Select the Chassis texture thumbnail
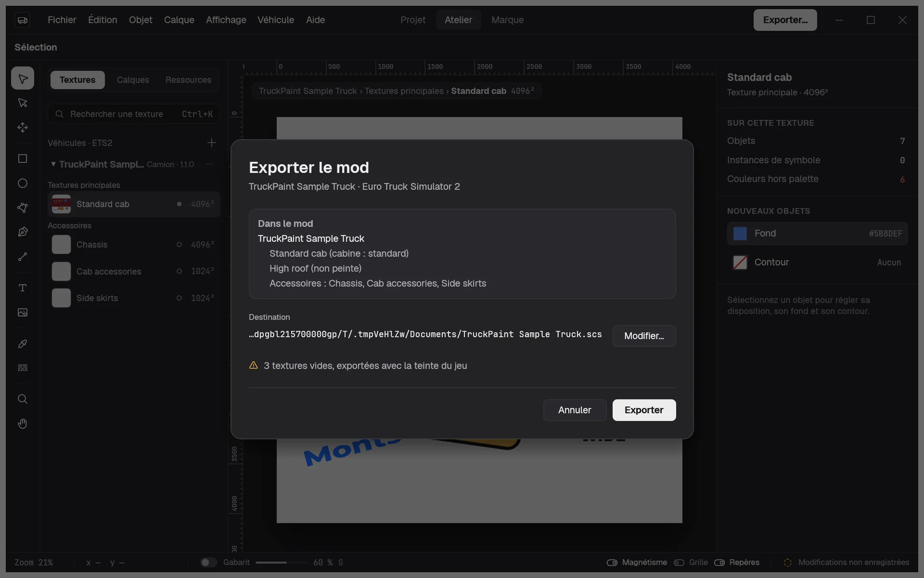 (x=61, y=245)
